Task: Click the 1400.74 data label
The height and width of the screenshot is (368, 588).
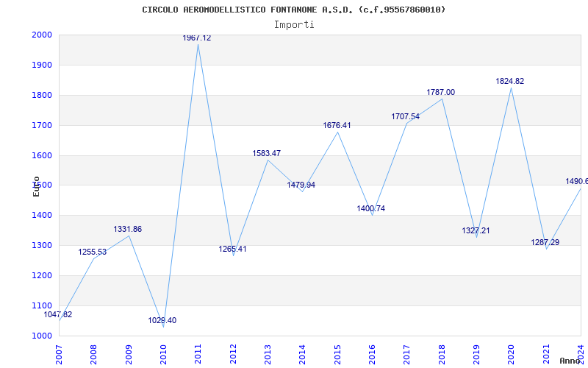Action: pos(371,208)
